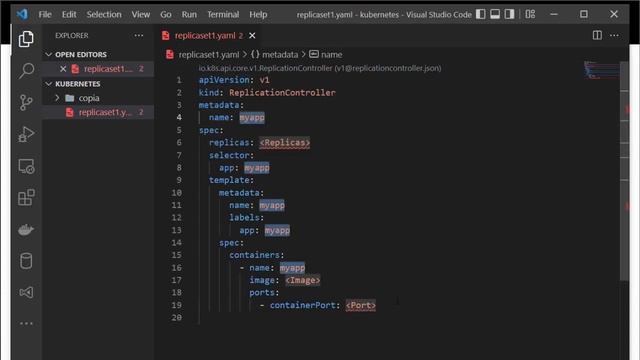640x360 pixels.
Task: Collapse the Open Editors section
Action: tap(49, 54)
